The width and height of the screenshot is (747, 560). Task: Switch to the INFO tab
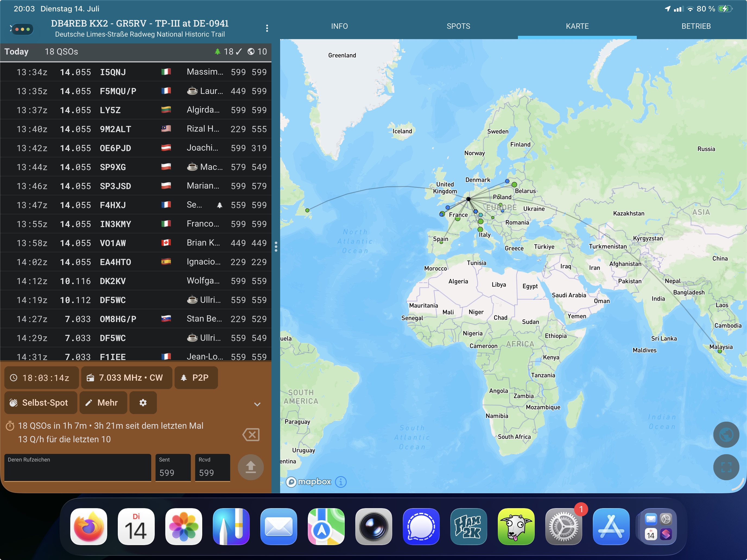point(339,26)
